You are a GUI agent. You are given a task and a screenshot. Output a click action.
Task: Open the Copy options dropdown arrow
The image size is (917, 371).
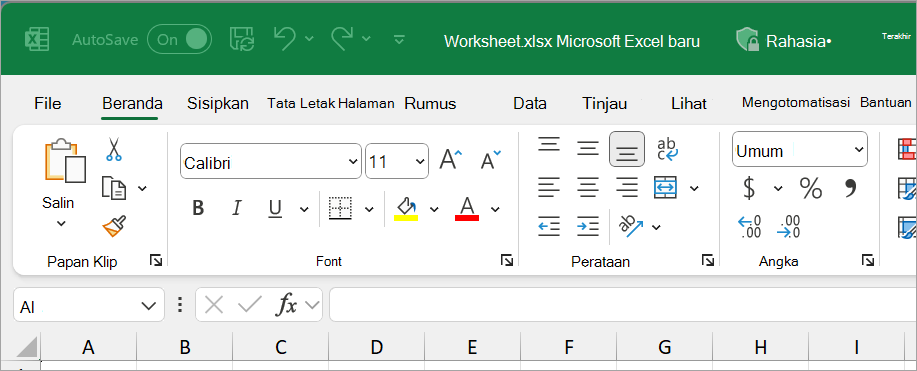click(x=142, y=188)
